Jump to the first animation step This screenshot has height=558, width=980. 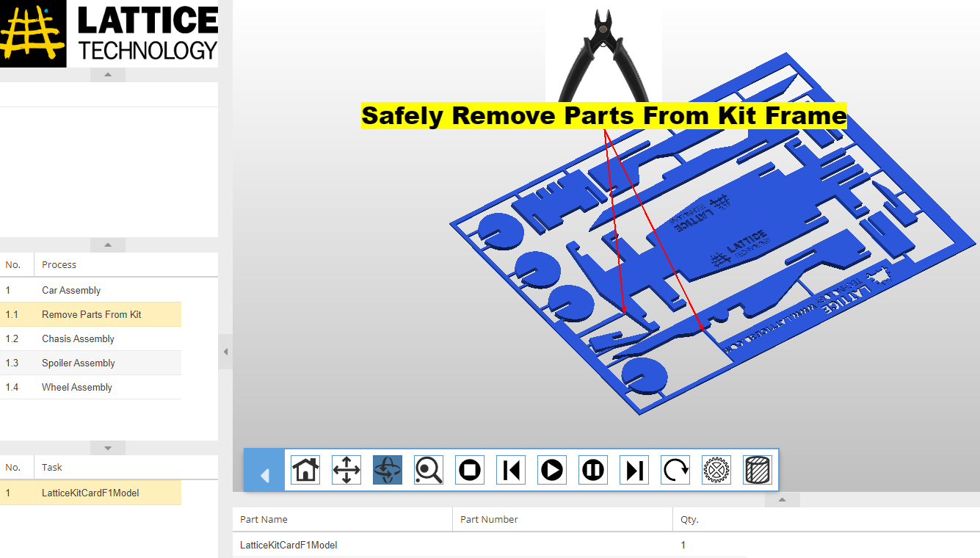tap(510, 470)
